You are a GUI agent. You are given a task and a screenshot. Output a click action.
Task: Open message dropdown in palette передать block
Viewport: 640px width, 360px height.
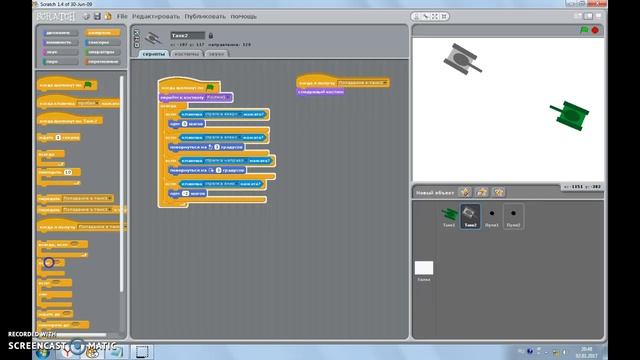[x=87, y=198]
